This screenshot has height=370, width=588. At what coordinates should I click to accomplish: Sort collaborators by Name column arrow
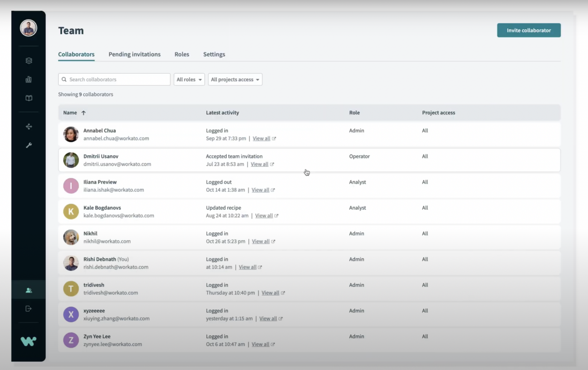pos(84,113)
